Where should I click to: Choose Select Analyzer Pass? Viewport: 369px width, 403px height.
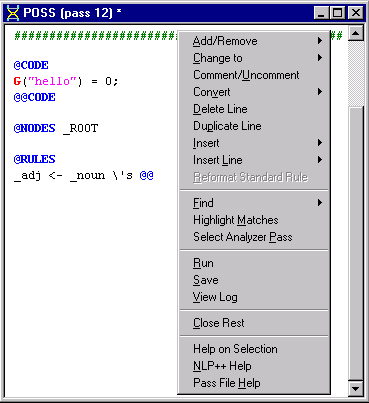pos(254,237)
